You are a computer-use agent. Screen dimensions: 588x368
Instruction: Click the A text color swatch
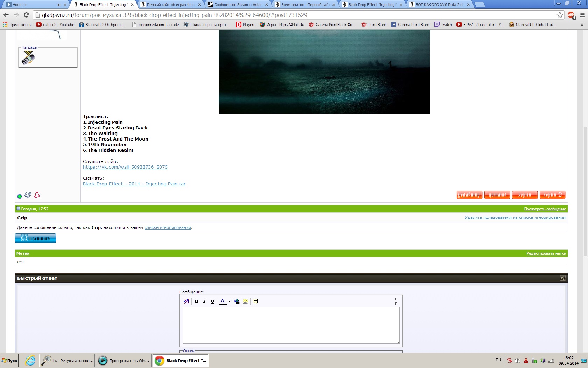click(x=223, y=301)
